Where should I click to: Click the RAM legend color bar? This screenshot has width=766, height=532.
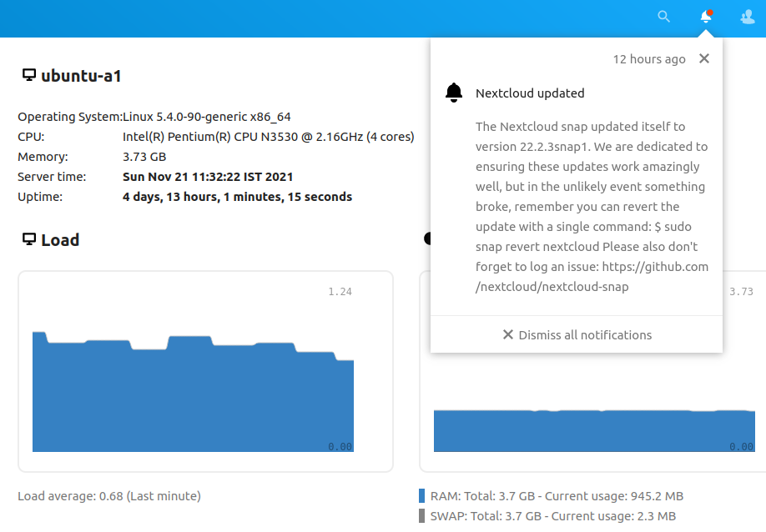(x=421, y=495)
